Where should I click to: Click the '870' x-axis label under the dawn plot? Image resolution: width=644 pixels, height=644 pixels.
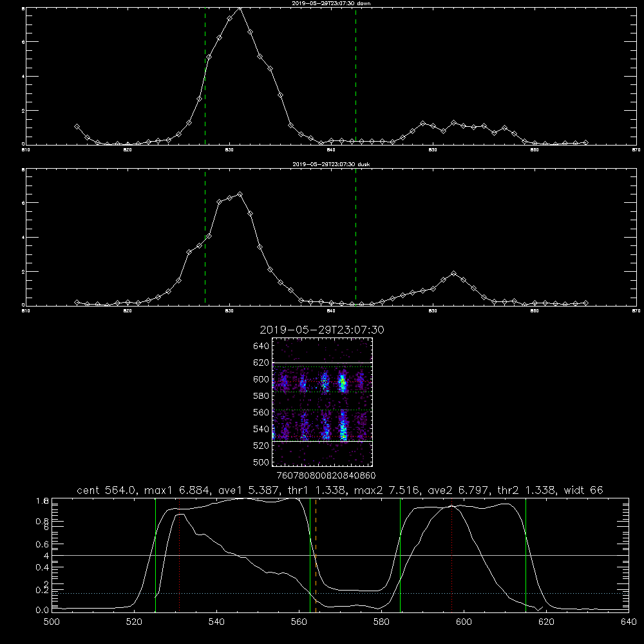[636, 150]
